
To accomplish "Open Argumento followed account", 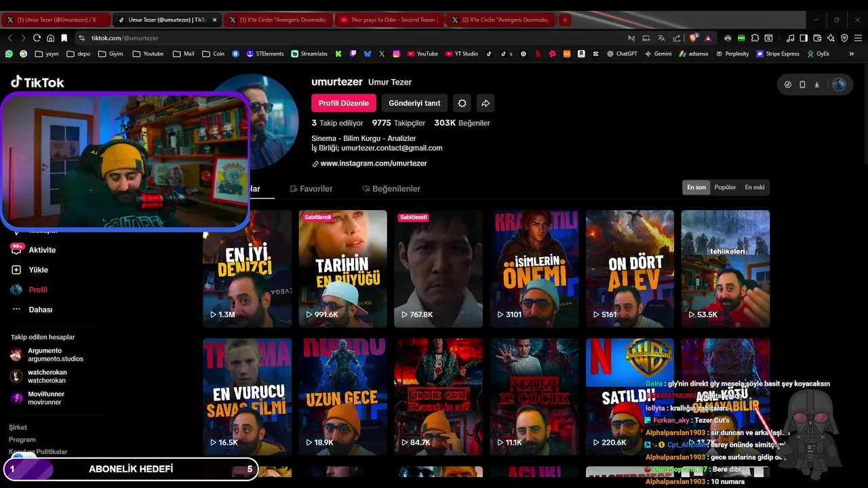I will pos(47,354).
